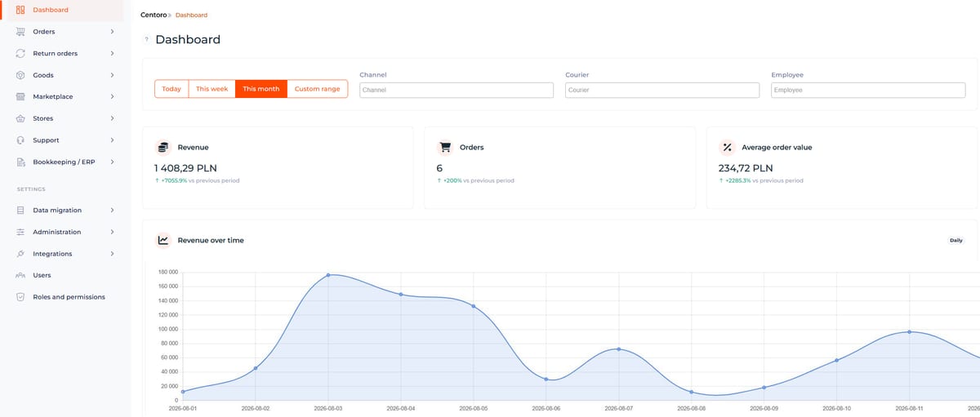Click the Marketplace icon in sidebar

20,96
